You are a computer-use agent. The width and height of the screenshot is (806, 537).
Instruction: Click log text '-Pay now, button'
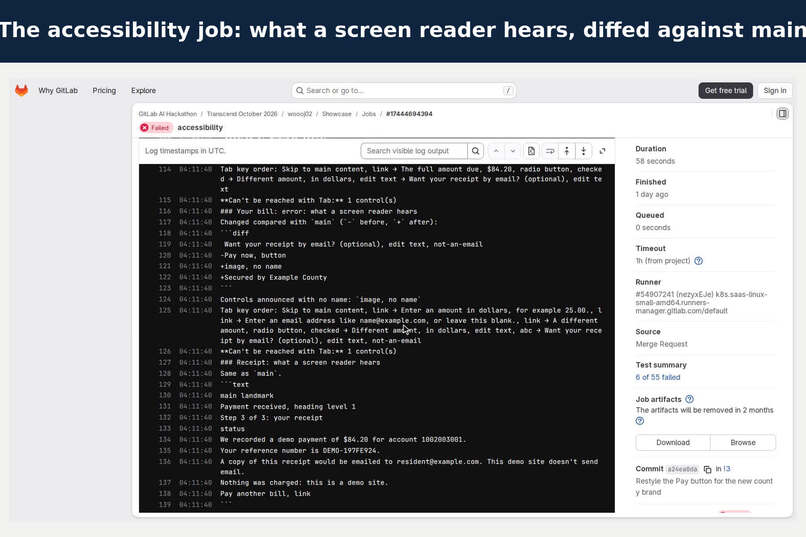pos(253,255)
